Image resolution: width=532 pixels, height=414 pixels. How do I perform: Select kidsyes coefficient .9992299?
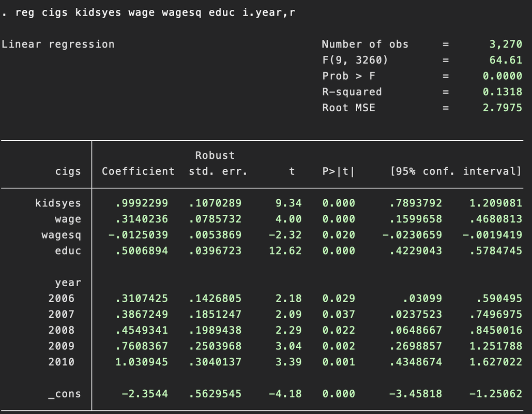[142, 203]
